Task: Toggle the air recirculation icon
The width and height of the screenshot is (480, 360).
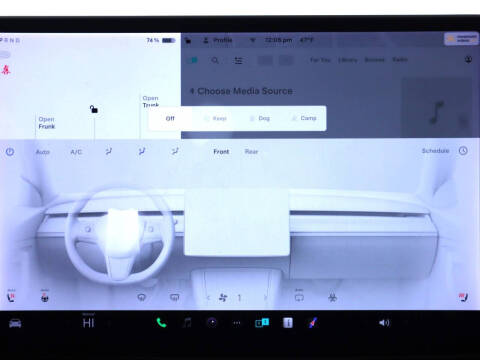Action: coord(299,296)
